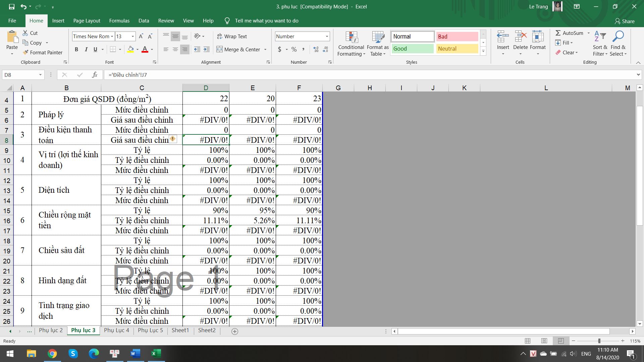This screenshot has height=362, width=644.
Task: Apply the yellow fill color bucket
Action: tap(131, 49)
